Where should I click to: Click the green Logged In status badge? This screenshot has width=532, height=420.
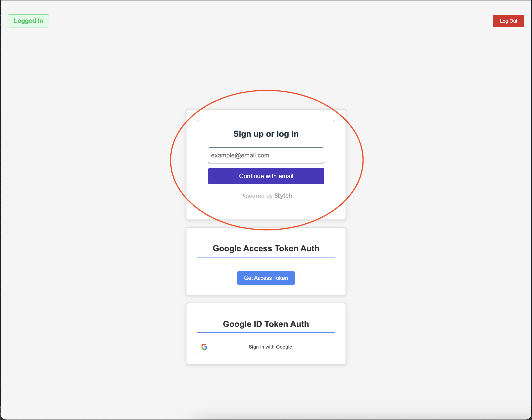(x=28, y=21)
